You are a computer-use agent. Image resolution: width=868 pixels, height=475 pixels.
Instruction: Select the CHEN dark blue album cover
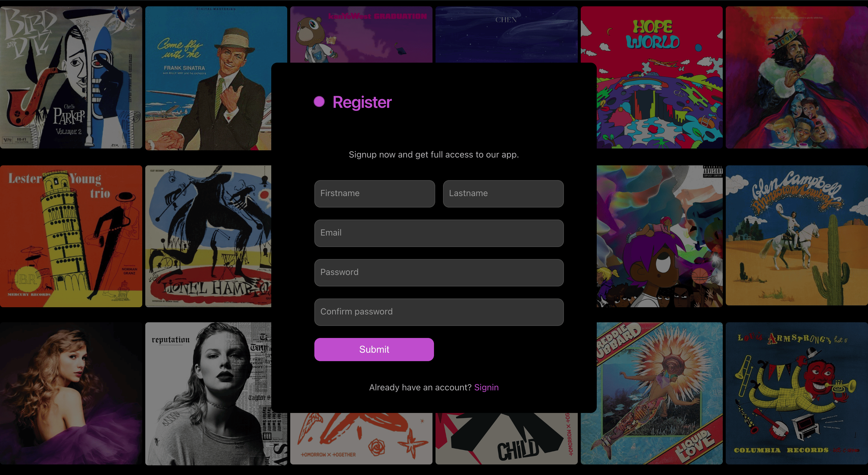(x=506, y=34)
